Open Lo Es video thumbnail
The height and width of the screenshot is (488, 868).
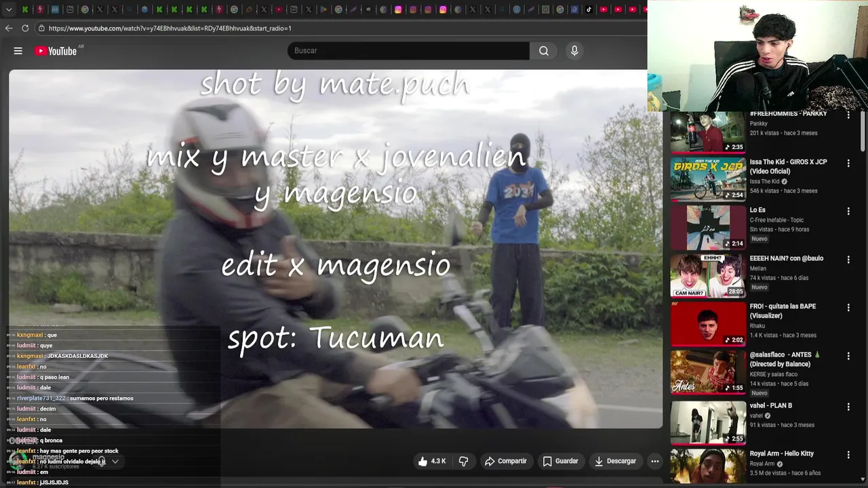[708, 228]
